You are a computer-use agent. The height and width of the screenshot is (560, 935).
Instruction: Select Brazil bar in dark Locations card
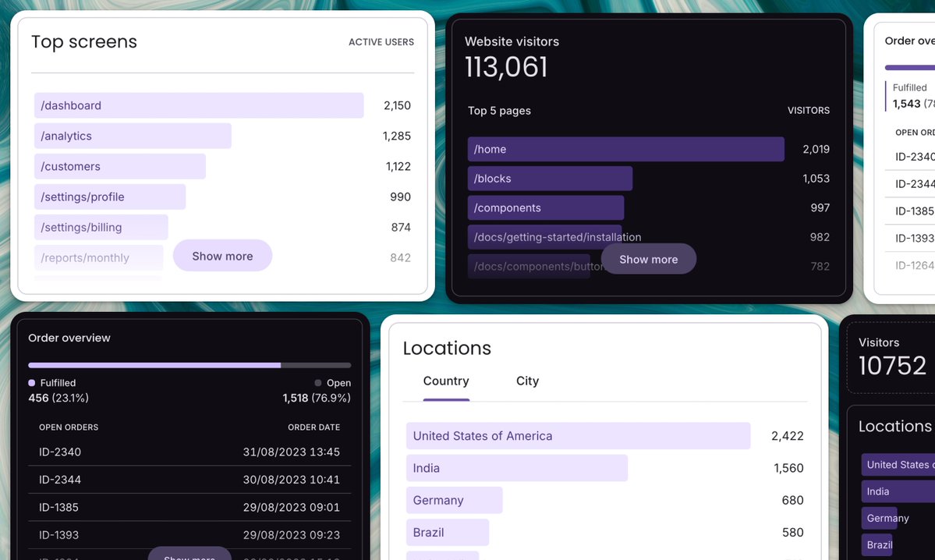click(877, 545)
